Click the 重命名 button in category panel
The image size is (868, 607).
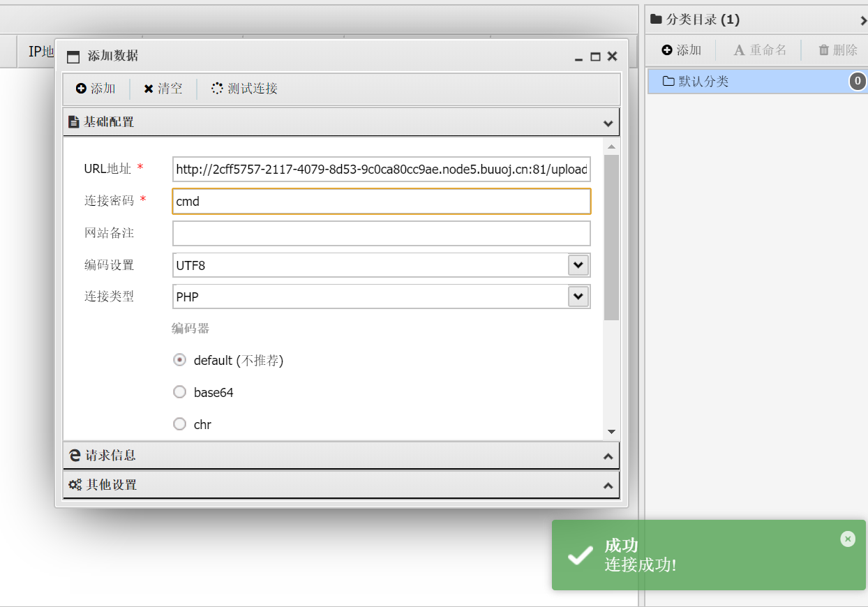click(x=761, y=50)
